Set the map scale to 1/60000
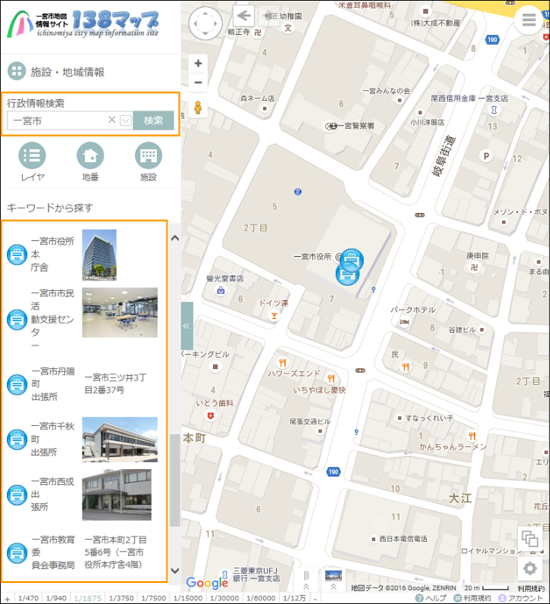Screen dimensions: 550x604 [261, 598]
